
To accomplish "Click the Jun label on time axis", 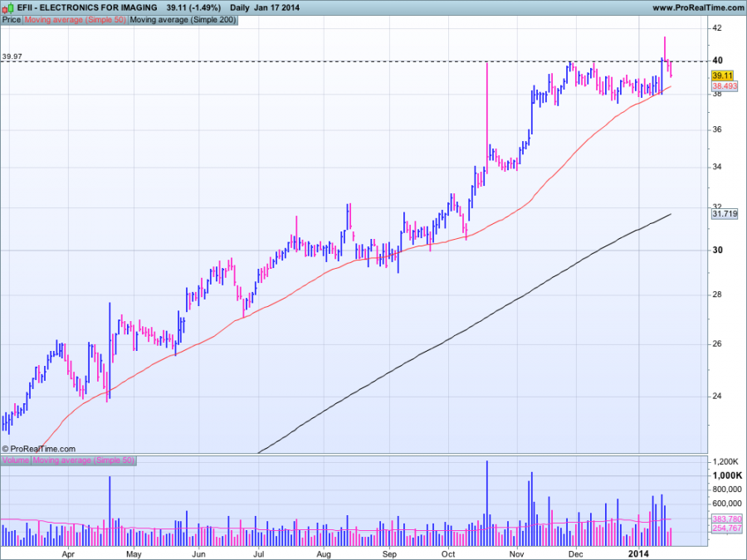I will tap(198, 554).
